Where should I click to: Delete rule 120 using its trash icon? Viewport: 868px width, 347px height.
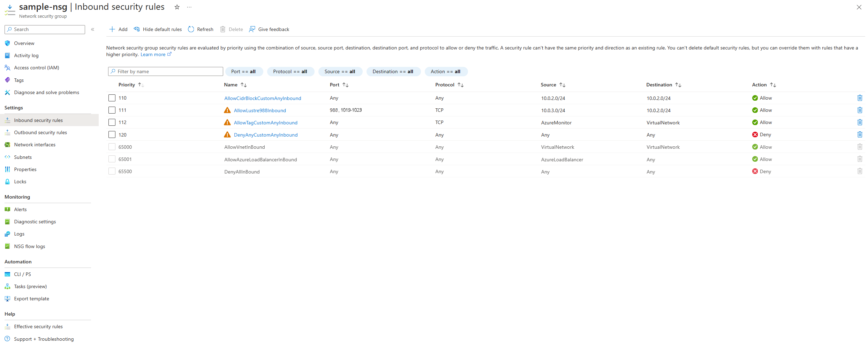[860, 134]
